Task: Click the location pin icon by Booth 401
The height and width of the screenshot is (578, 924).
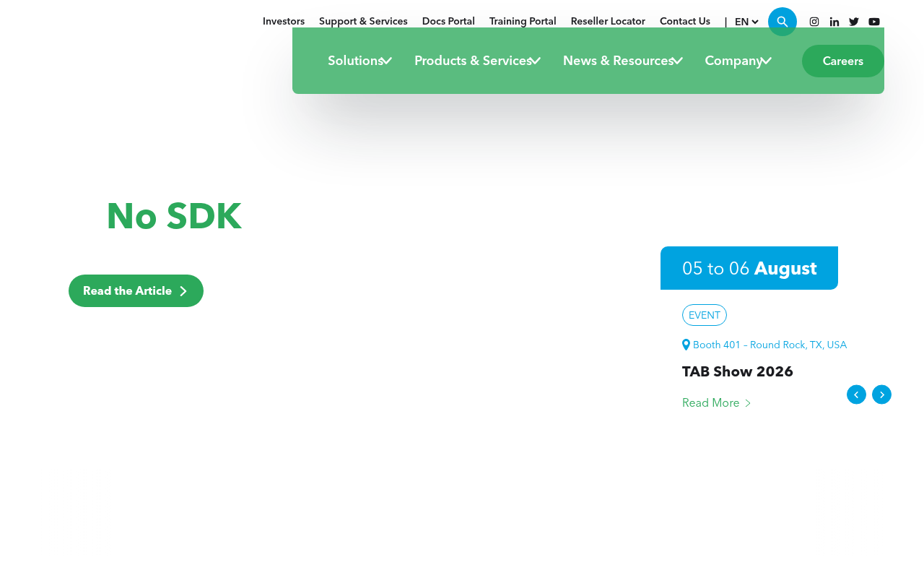Action: (686, 345)
